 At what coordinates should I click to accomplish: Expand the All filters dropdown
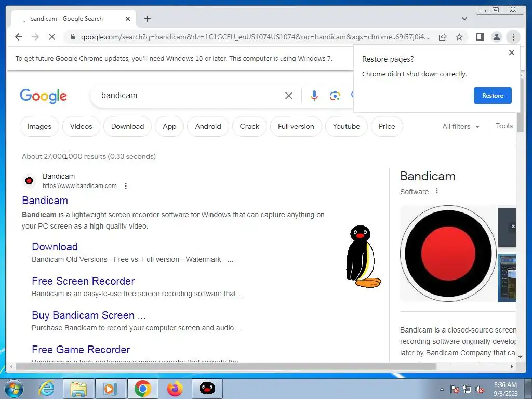click(x=461, y=127)
